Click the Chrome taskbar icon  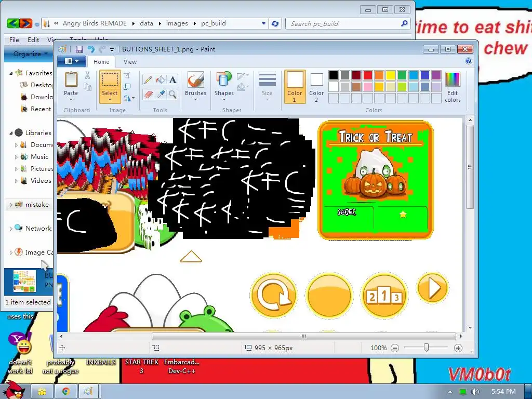coord(65,392)
